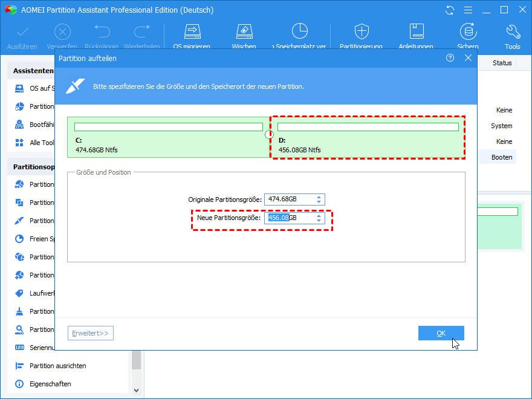The height and width of the screenshot is (399, 532).
Task: Click the Seriennummer 123 icon
Action: [19, 348]
